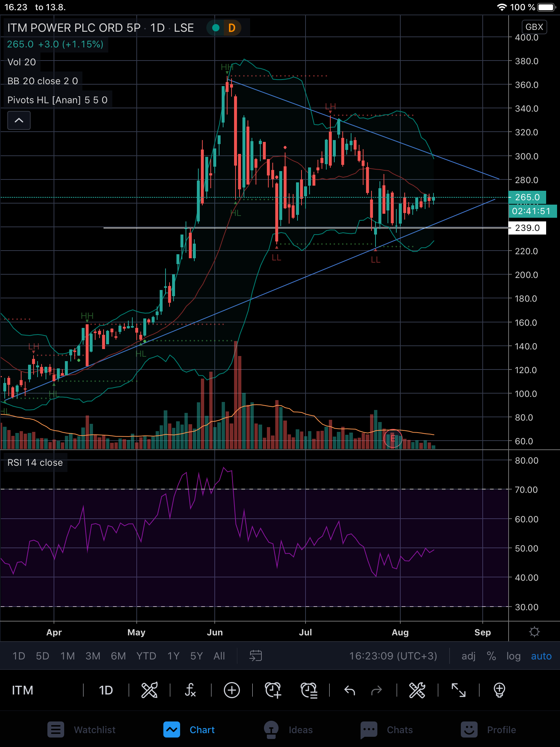
Task: Open the drawing tools icon
Action: click(x=149, y=690)
